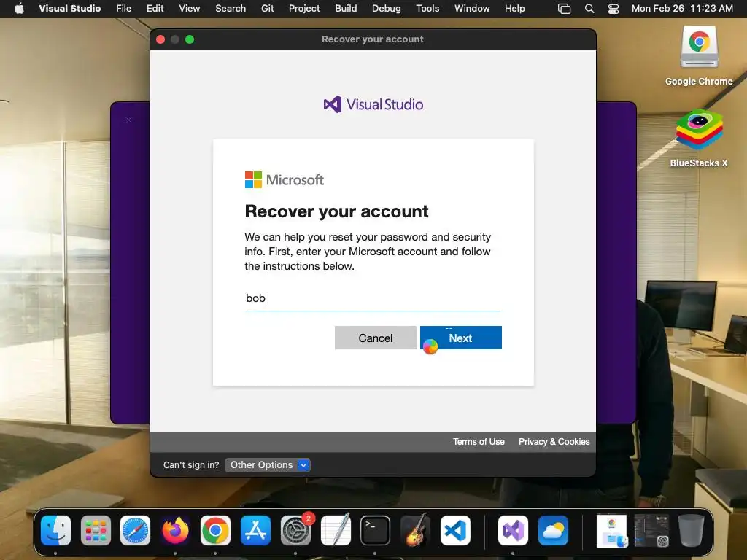Click the "Can't sign in?" label
Screen dimensions: 747x560
point(191,464)
